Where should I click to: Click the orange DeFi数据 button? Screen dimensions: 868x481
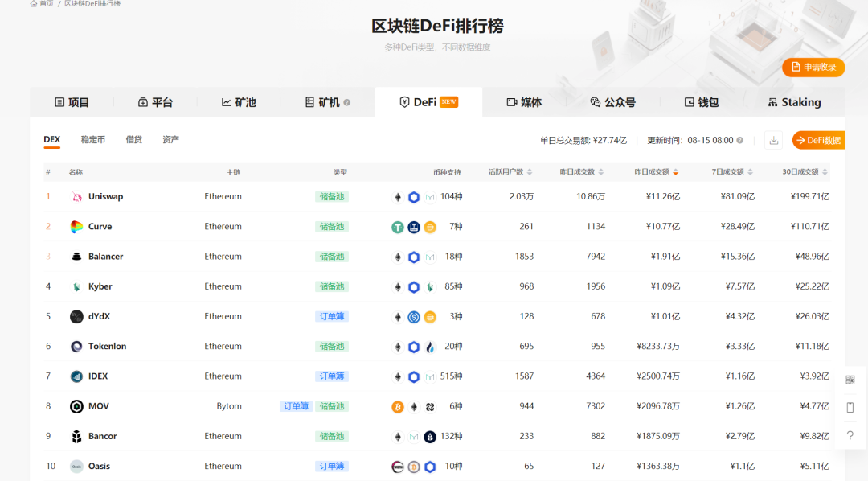[x=819, y=140]
